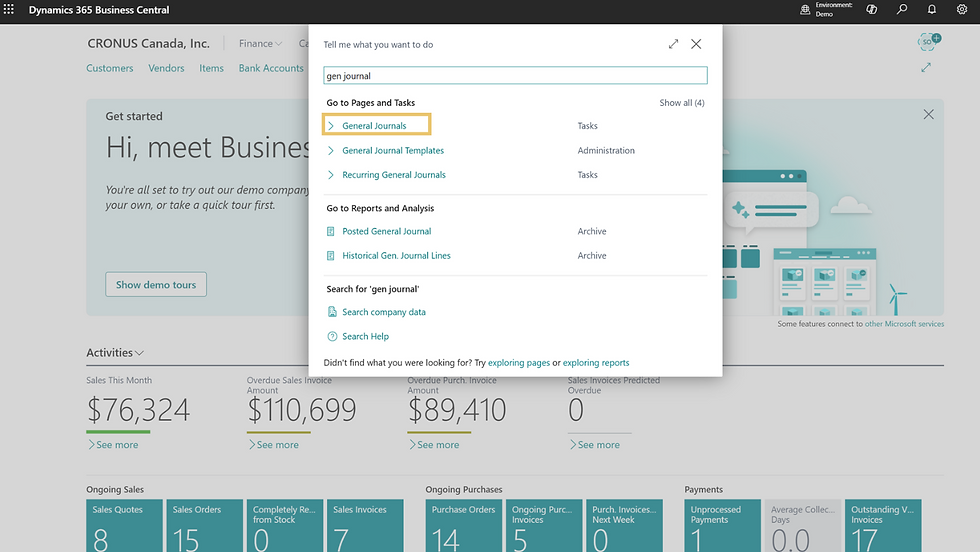This screenshot has height=552, width=980.
Task: Open the Unprocessed Payments tile
Action: pos(722,525)
